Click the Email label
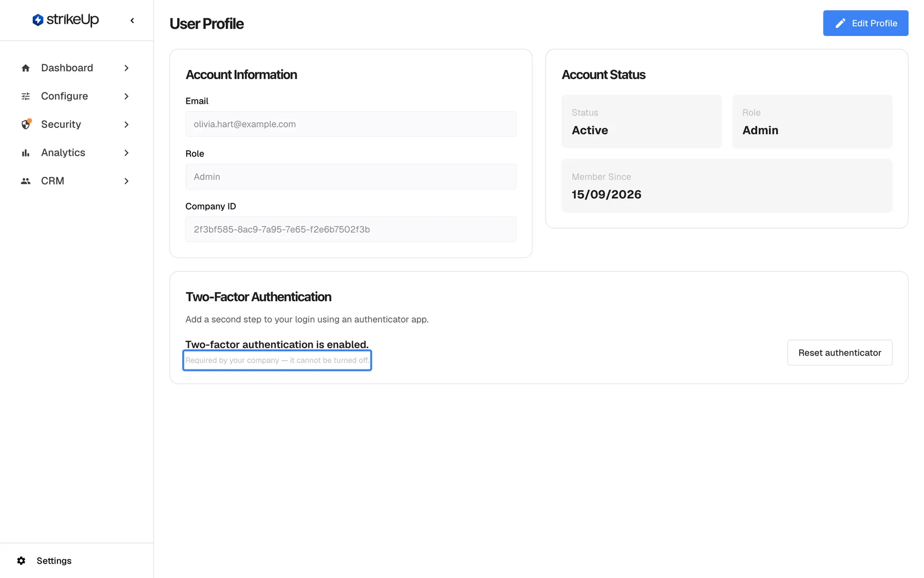The width and height of the screenshot is (924, 578). pos(197,101)
